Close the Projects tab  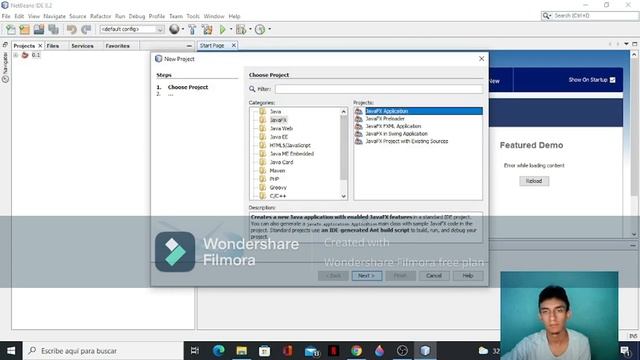click(40, 46)
